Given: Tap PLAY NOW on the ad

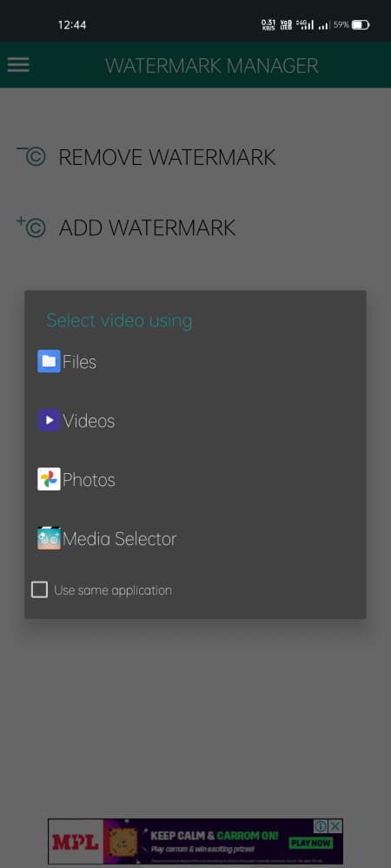Looking at the screenshot, I should coord(310,843).
